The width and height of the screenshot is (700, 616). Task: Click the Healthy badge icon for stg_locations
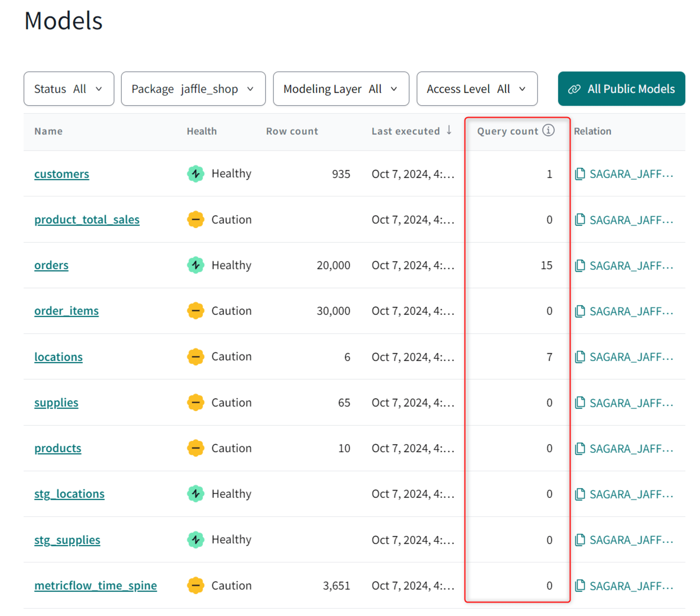pos(196,494)
